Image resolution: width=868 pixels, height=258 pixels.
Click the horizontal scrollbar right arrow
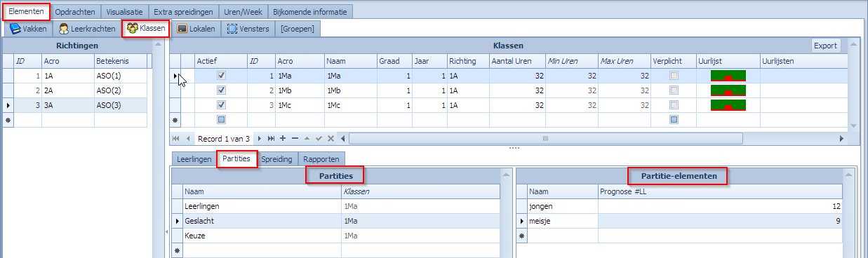tap(843, 139)
